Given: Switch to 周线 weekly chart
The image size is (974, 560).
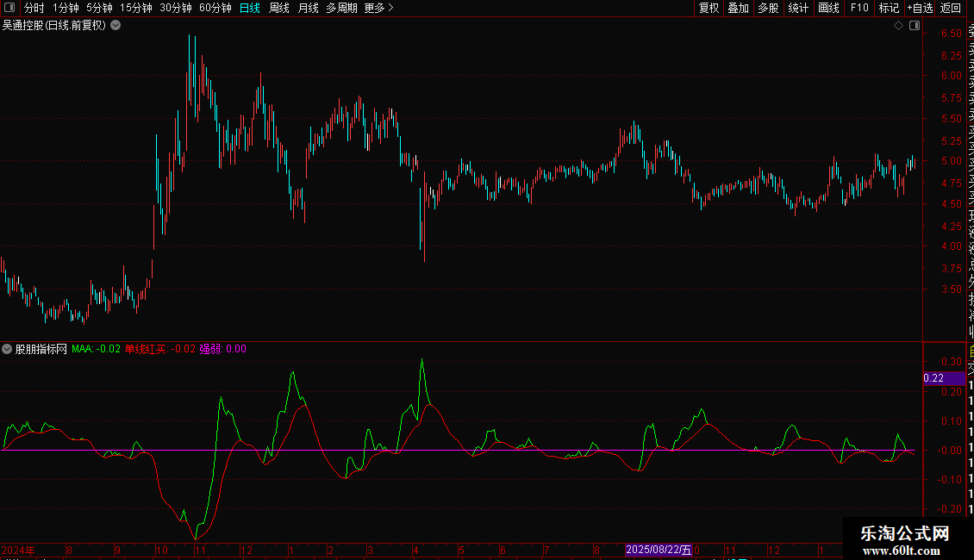Looking at the screenshot, I should [x=279, y=8].
